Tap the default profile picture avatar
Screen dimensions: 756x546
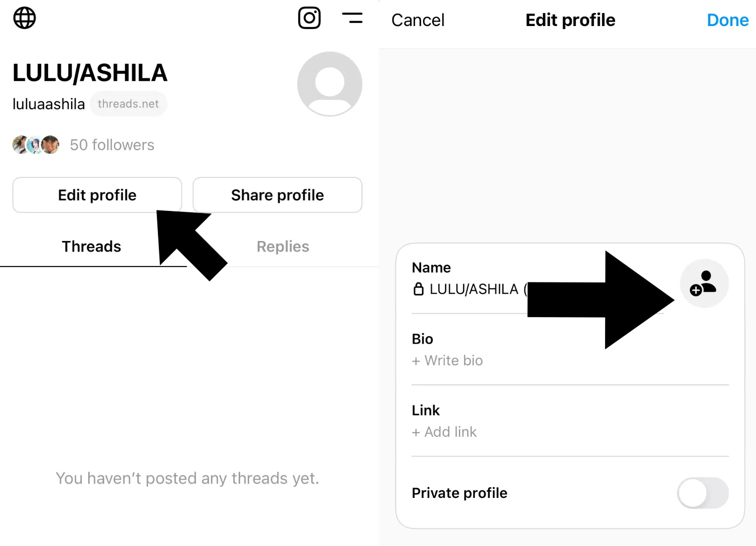click(329, 84)
